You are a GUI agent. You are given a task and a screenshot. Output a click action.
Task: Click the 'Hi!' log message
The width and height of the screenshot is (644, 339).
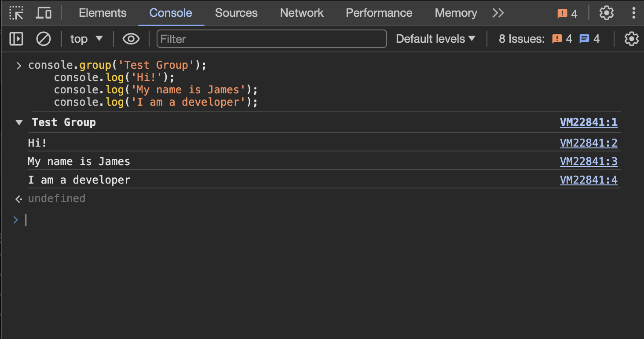[37, 143]
